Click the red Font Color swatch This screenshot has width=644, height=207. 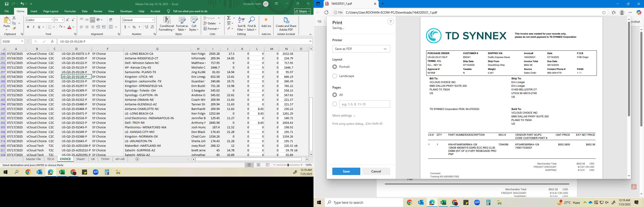pyautogui.click(x=69, y=27)
